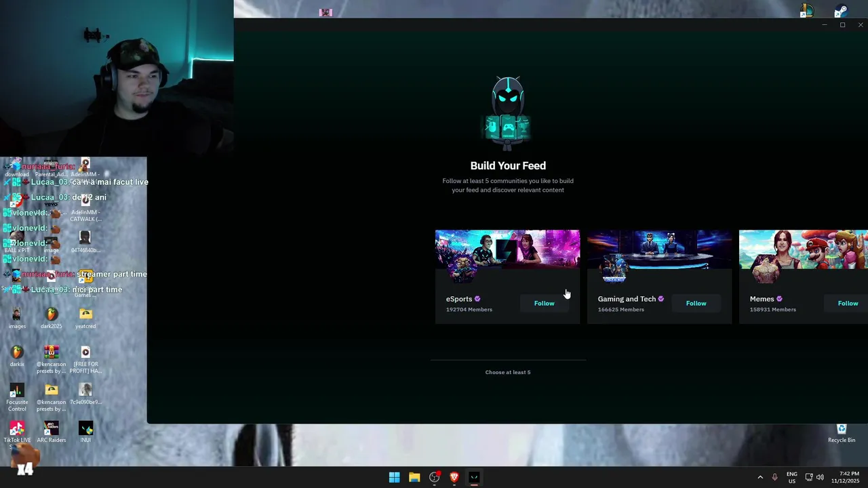Viewport: 868px width, 488px height.
Task: Maximize the feed setup window
Action: click(842, 25)
